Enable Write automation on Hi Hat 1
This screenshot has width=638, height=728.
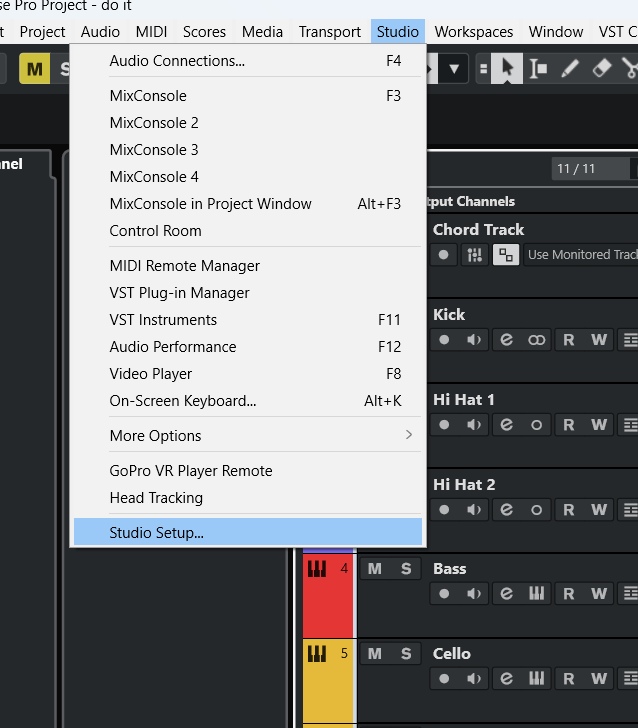pyautogui.click(x=599, y=425)
